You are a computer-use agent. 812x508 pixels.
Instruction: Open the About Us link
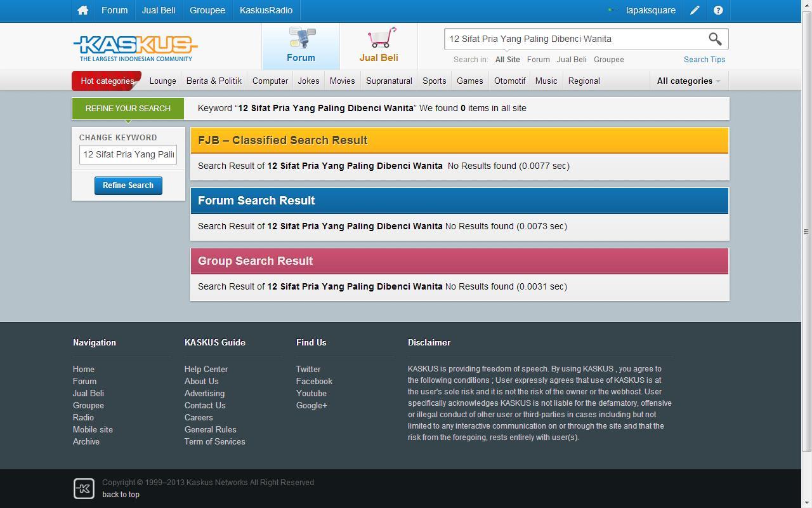click(201, 381)
